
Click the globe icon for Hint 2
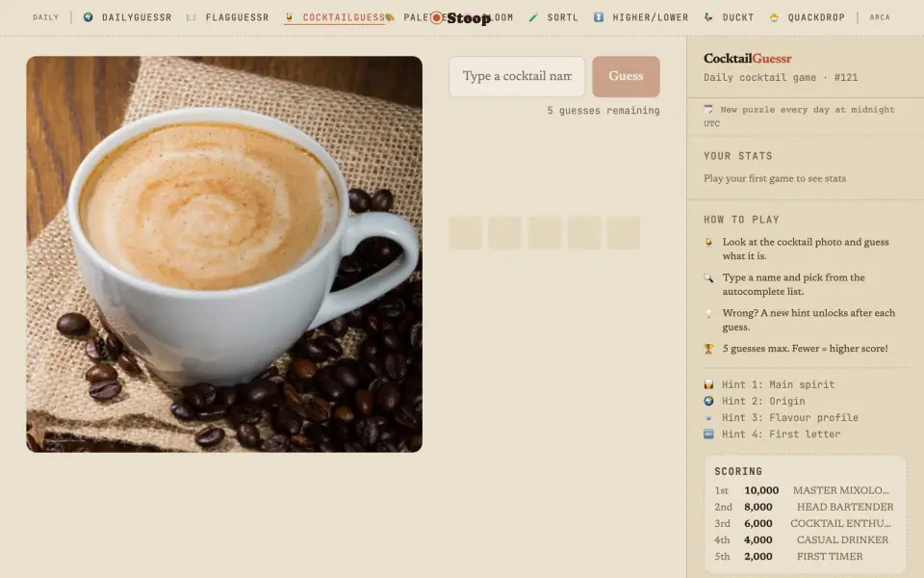tap(709, 401)
